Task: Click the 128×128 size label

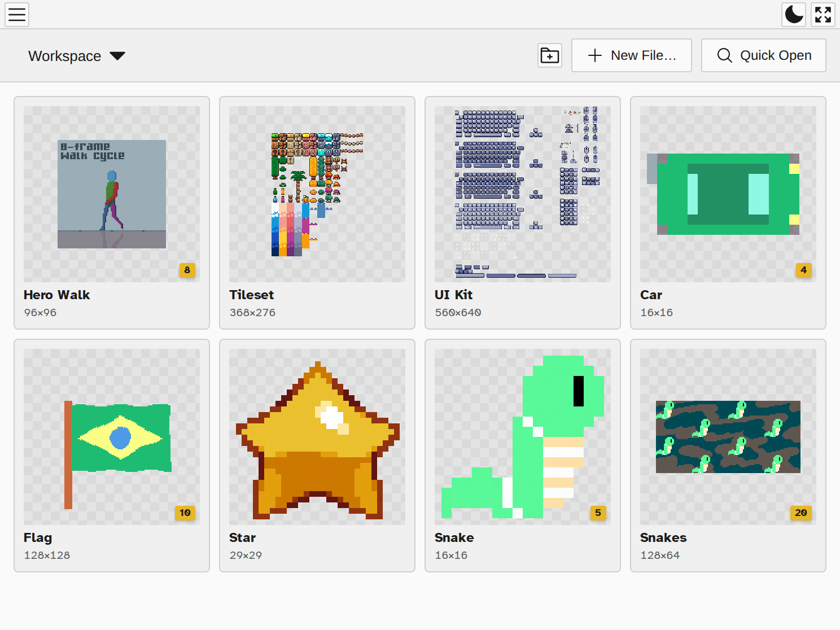Action: [47, 555]
